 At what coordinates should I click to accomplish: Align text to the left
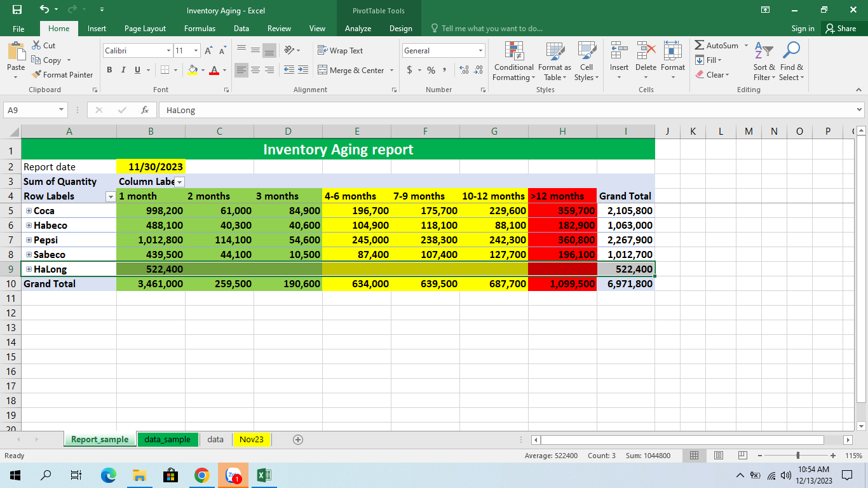click(x=241, y=70)
